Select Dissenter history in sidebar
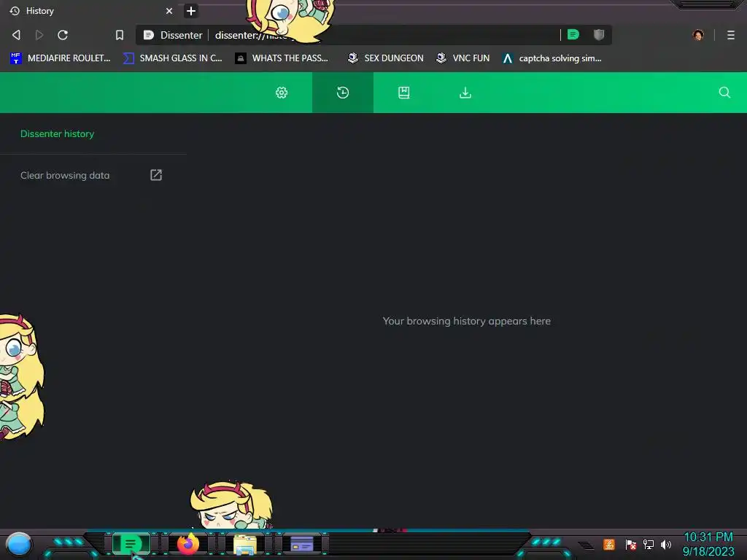Viewport: 747px width, 560px height. click(x=57, y=134)
